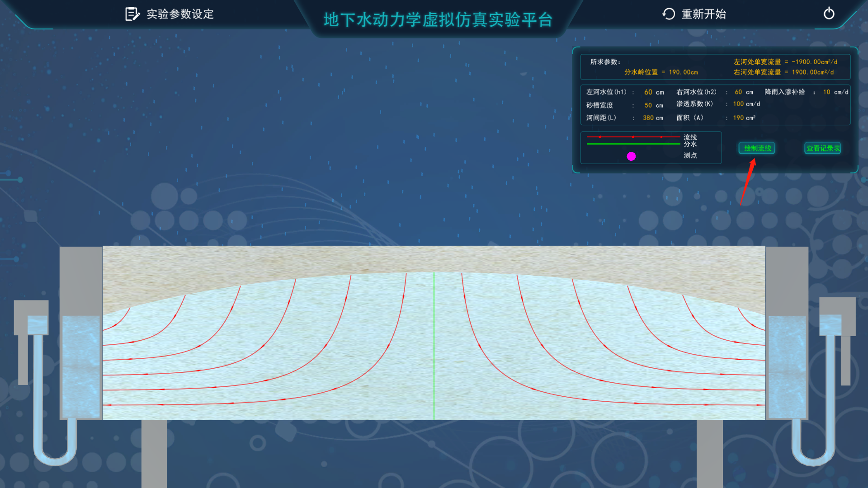
Task: Click the 分水岭位置 result value 190.00cm
Action: [x=684, y=72]
